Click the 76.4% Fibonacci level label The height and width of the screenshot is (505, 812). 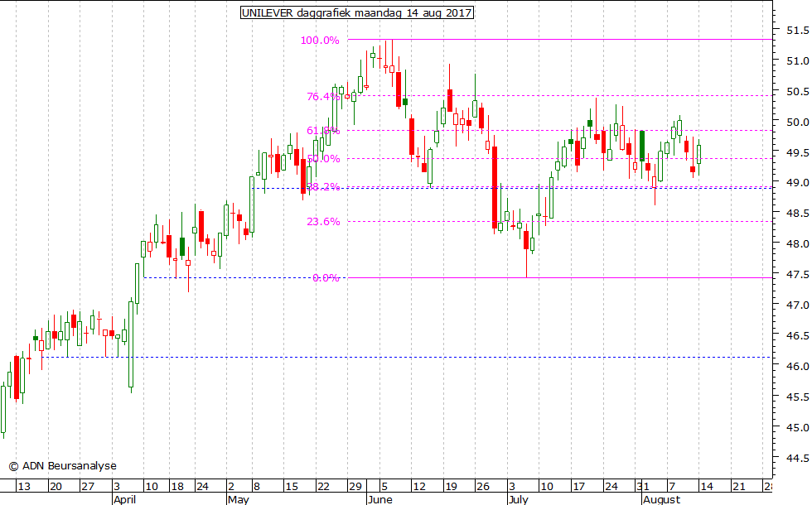point(323,96)
